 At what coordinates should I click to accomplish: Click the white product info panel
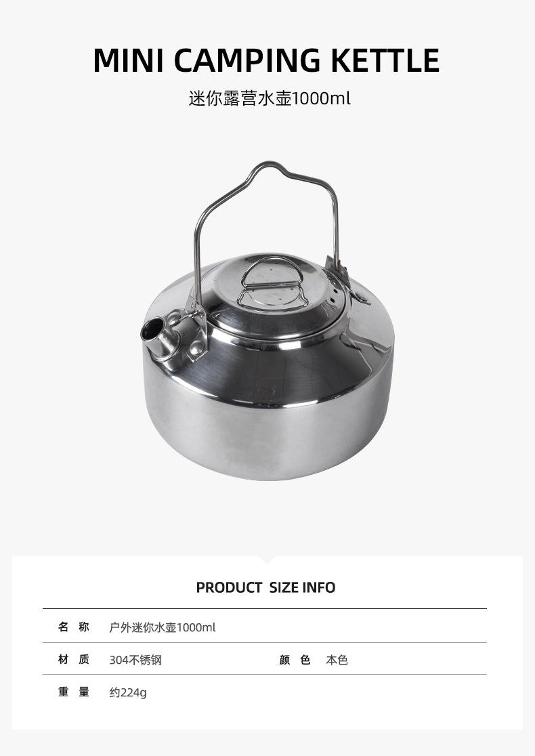pyautogui.click(x=267, y=643)
